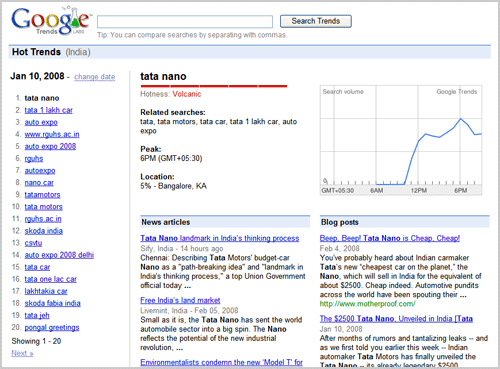Select the 'auto expo' trend link

41,122
